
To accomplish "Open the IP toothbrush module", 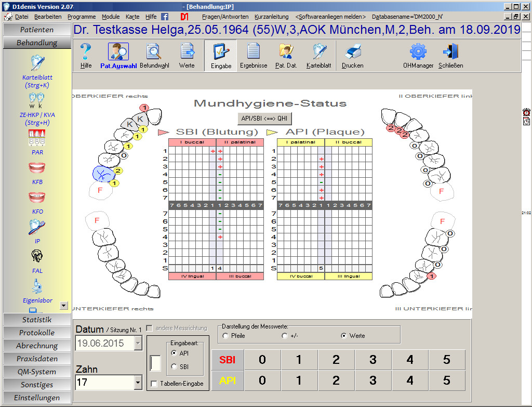I will [x=37, y=232].
